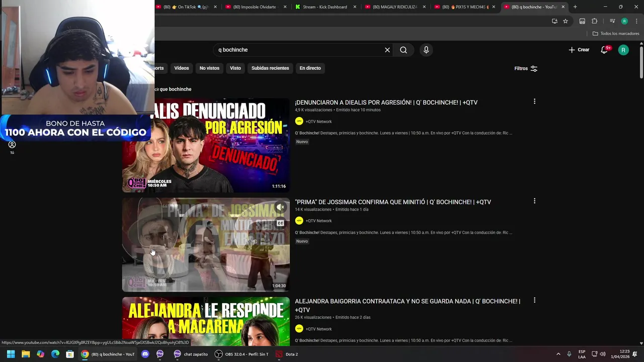Switch to the PIX1S Y MECH4S tab

click(464, 7)
